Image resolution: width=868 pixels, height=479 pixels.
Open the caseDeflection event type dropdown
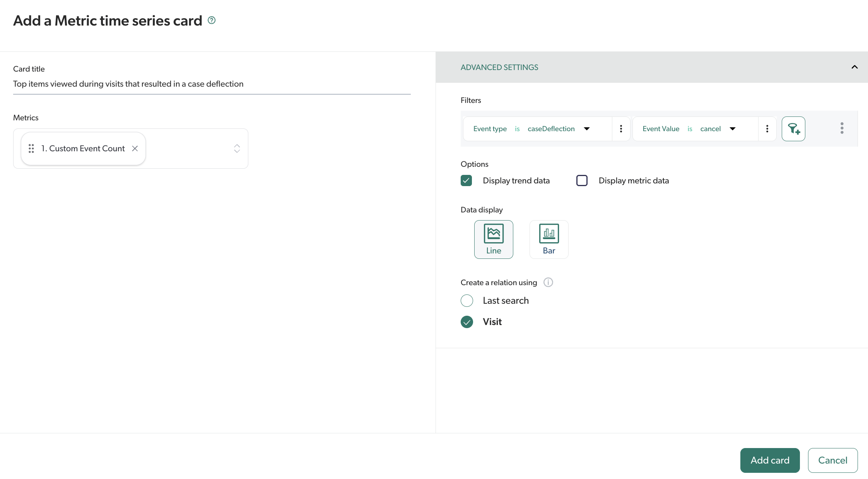[x=586, y=129]
